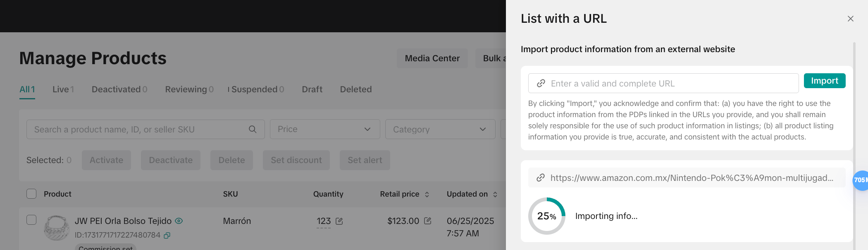Focus the Enter a valid URL field
The height and width of the screenshot is (250, 868).
point(663,83)
